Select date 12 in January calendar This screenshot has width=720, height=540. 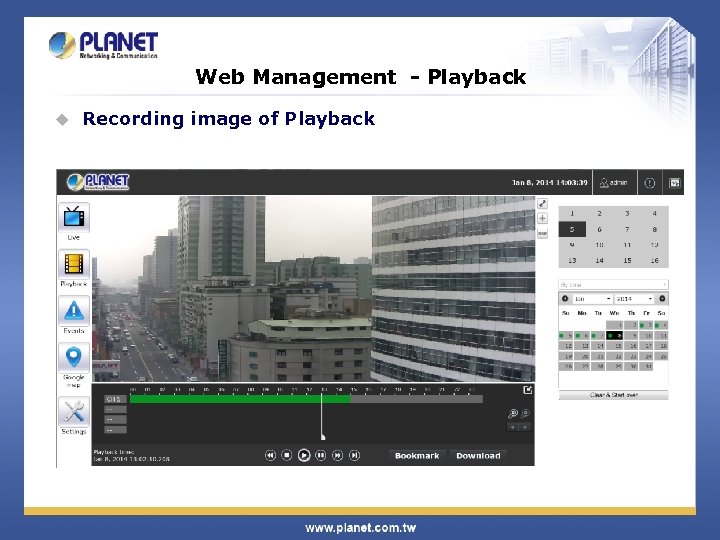[x=567, y=346]
